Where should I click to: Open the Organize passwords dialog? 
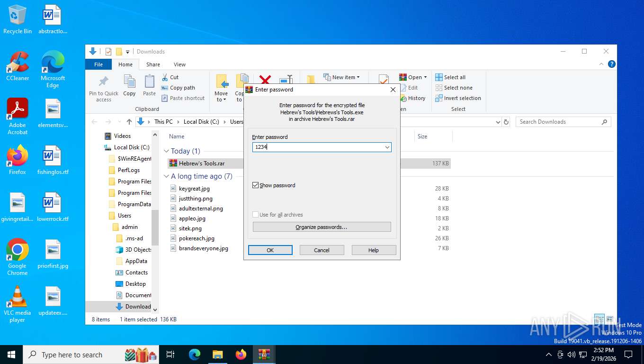tap(322, 227)
